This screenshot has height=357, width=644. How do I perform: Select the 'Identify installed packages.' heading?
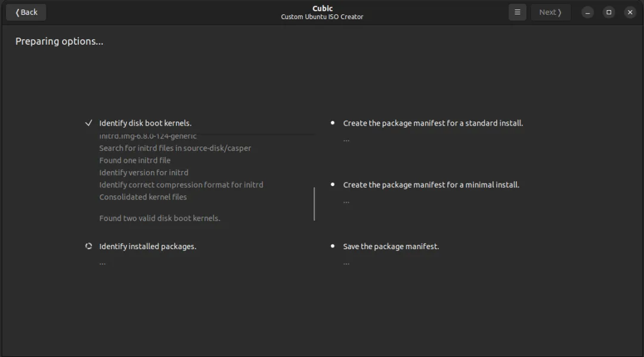click(148, 246)
